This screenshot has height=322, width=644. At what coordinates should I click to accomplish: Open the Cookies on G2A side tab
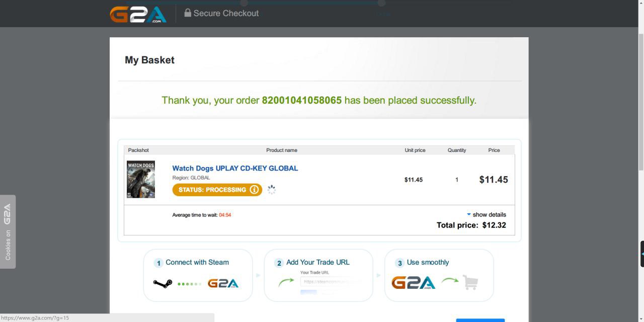[8, 231]
